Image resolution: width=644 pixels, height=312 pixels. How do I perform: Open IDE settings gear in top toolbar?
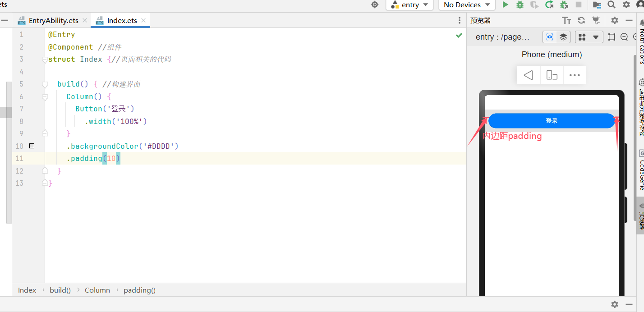626,5
